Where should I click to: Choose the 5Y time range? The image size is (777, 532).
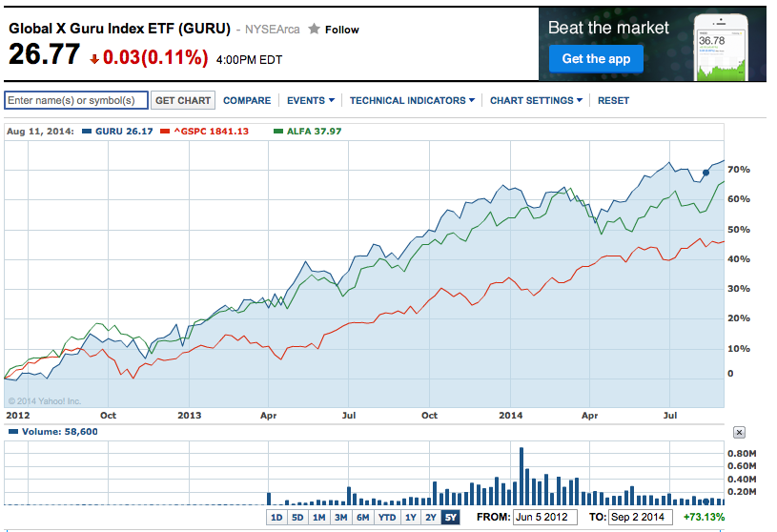450,518
